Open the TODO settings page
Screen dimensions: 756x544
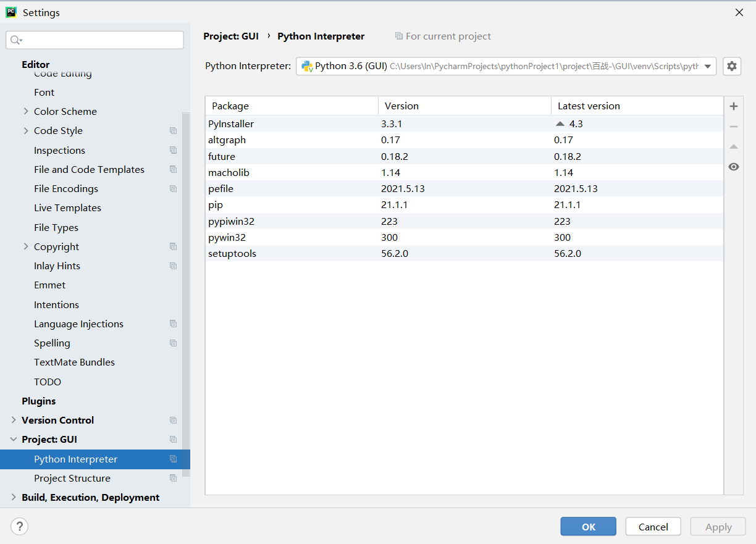point(48,382)
